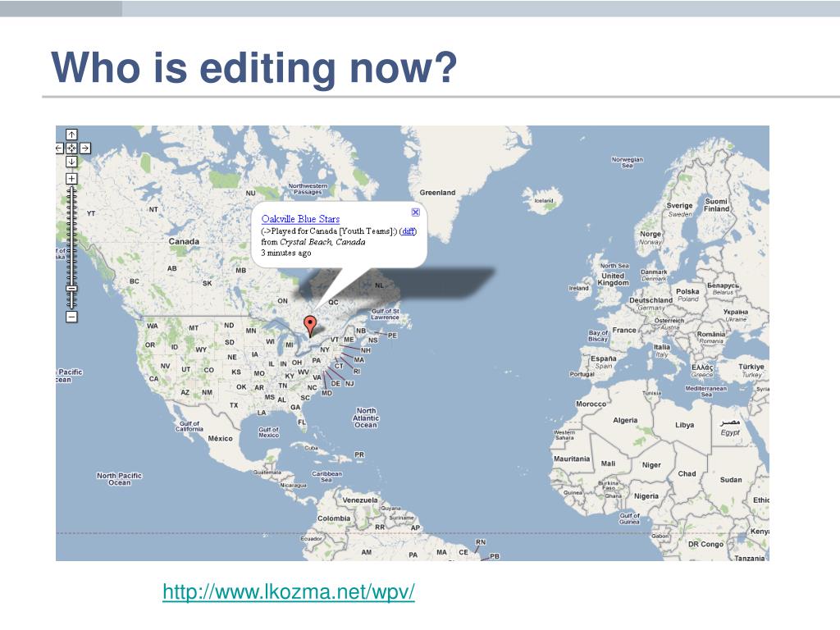840x630 pixels.
Task: Click the zoom slider handle
Action: pos(71,289)
